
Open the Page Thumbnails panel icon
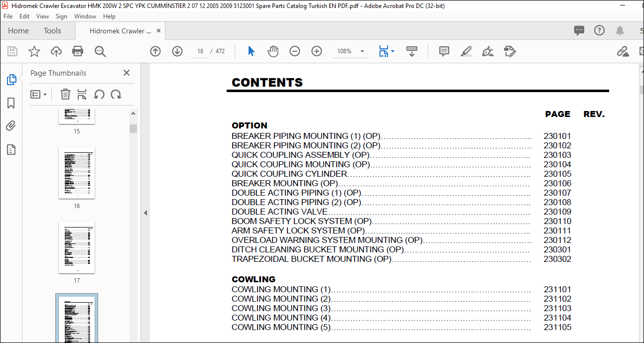11,80
